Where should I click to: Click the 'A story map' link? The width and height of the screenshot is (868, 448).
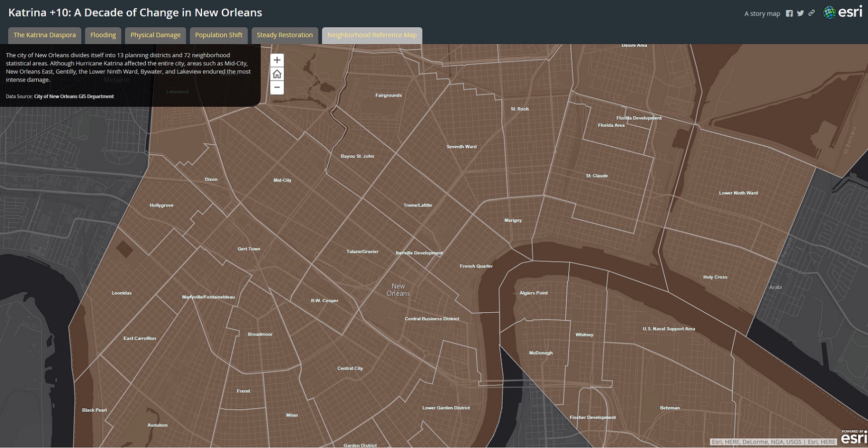coord(762,14)
